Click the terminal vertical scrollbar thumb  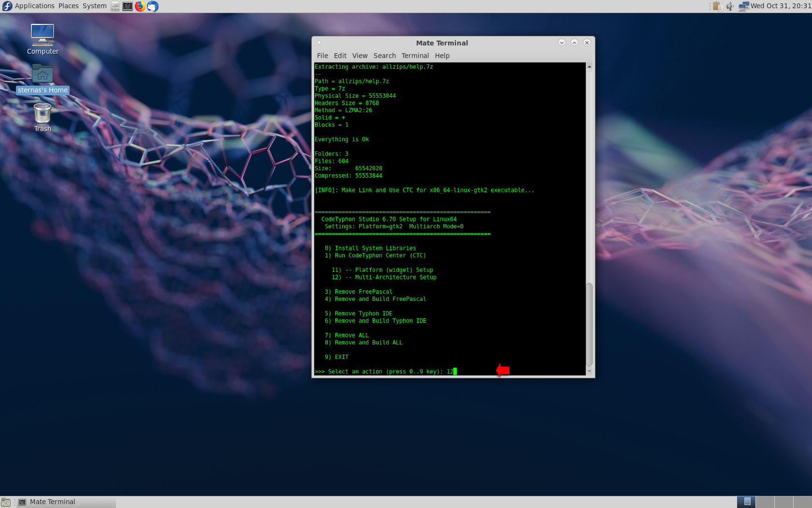[589, 324]
